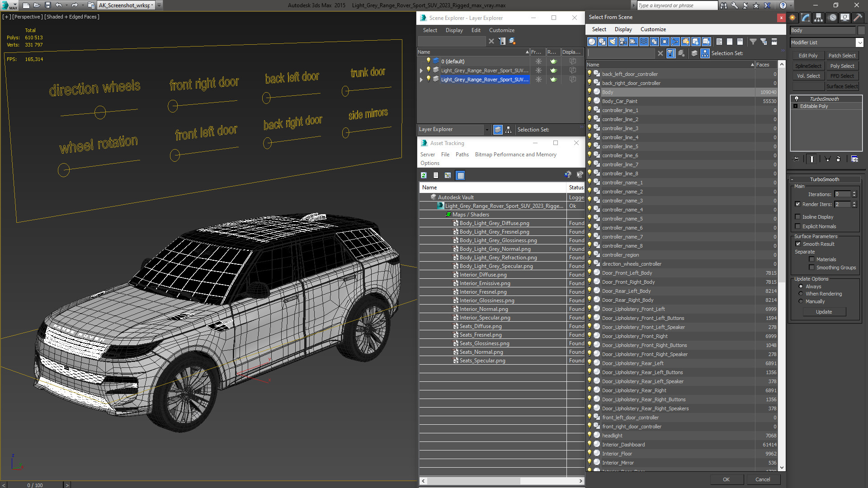The image size is (868, 488).
Task: Open the Utilities hammer tab
Action: tap(858, 18)
